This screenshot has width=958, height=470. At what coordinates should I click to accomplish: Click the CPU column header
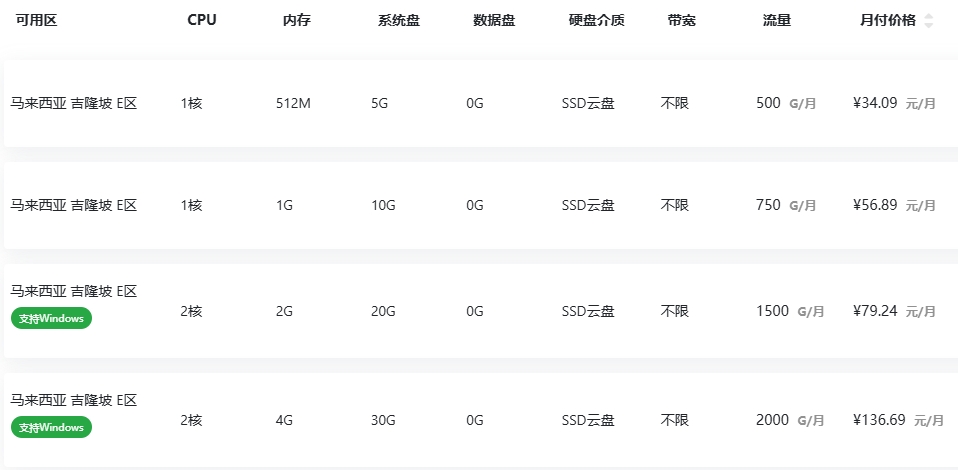[x=202, y=20]
